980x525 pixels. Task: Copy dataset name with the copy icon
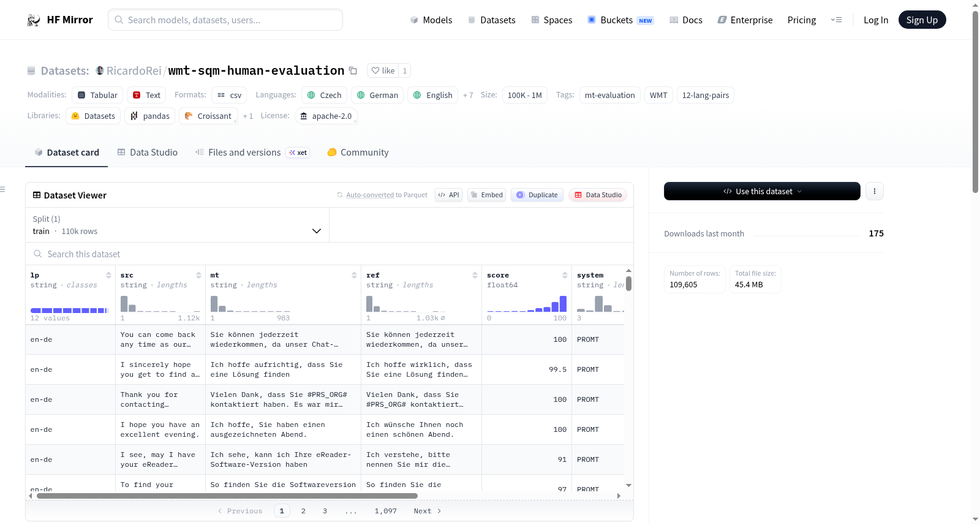coord(353,70)
